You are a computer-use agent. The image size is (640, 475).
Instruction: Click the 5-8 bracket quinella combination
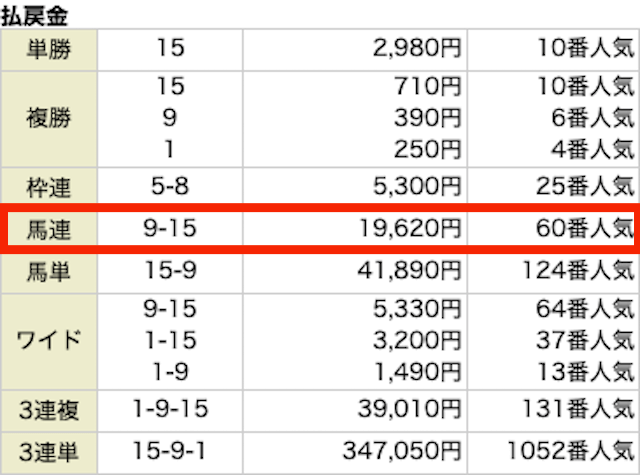[170, 186]
